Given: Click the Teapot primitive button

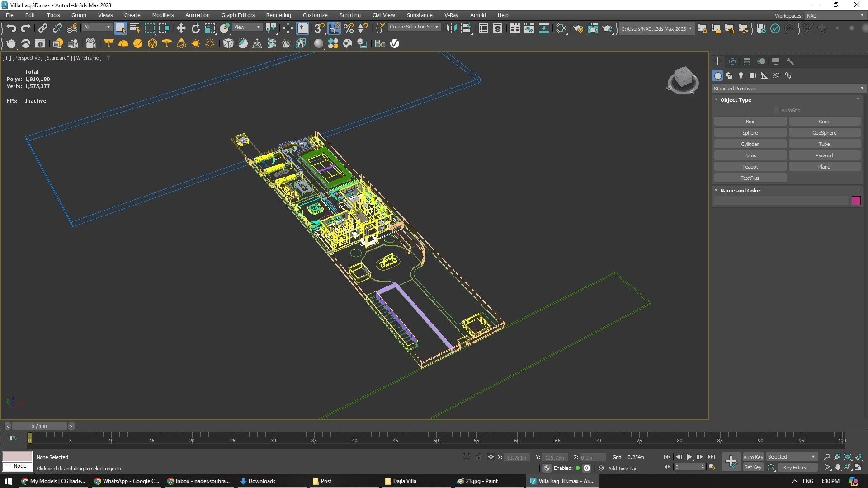Looking at the screenshot, I should (750, 167).
